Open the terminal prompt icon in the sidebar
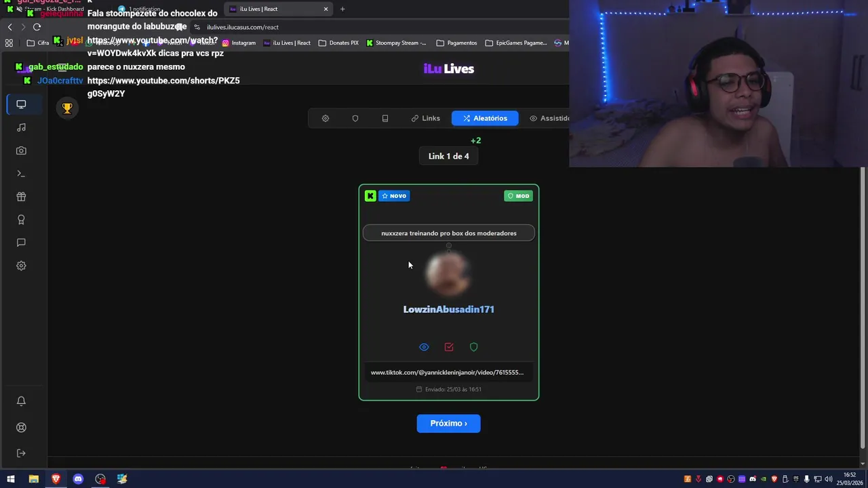Viewport: 868px width, 488px height. [21, 174]
